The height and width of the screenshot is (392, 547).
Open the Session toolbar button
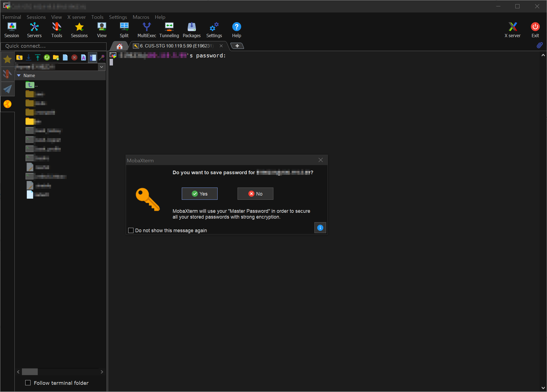[12, 30]
